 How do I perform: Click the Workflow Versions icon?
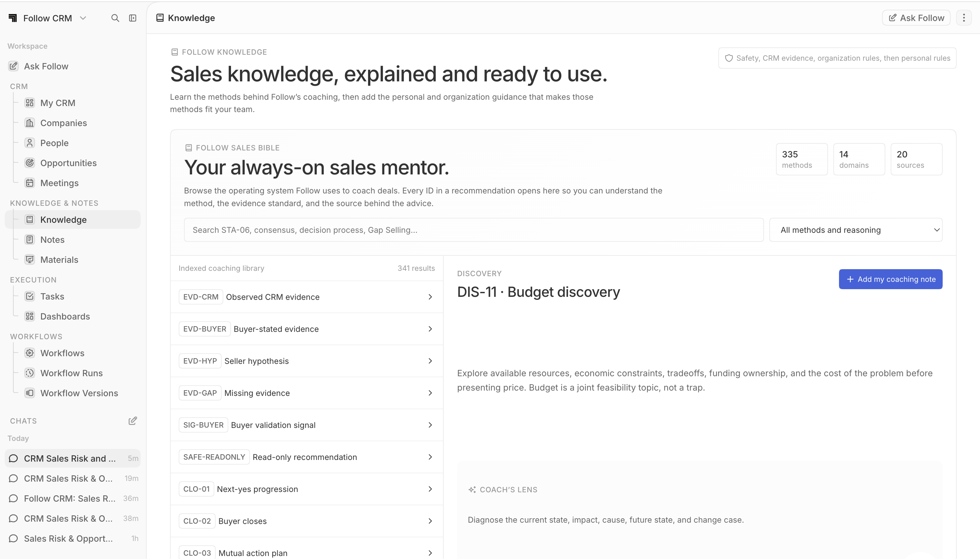pos(30,393)
